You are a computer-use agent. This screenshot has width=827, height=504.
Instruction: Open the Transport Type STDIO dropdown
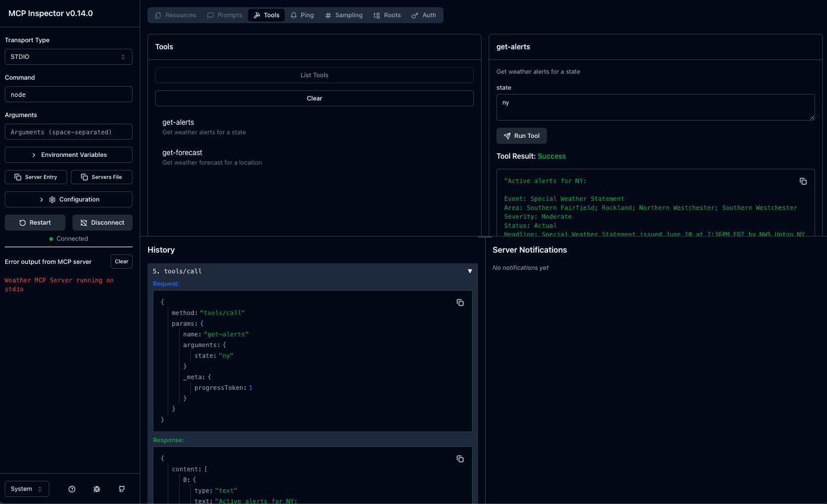pos(68,57)
